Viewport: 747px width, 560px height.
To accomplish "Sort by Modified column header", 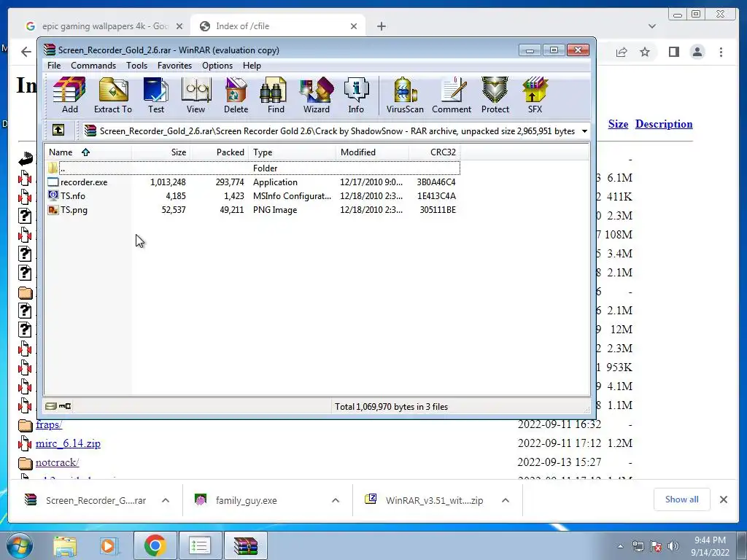I will tap(372, 152).
